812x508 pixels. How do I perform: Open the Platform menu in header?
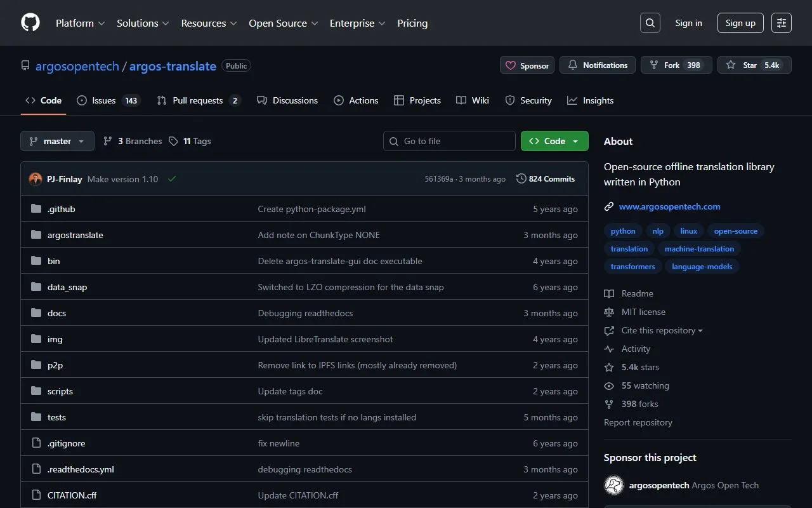(79, 23)
